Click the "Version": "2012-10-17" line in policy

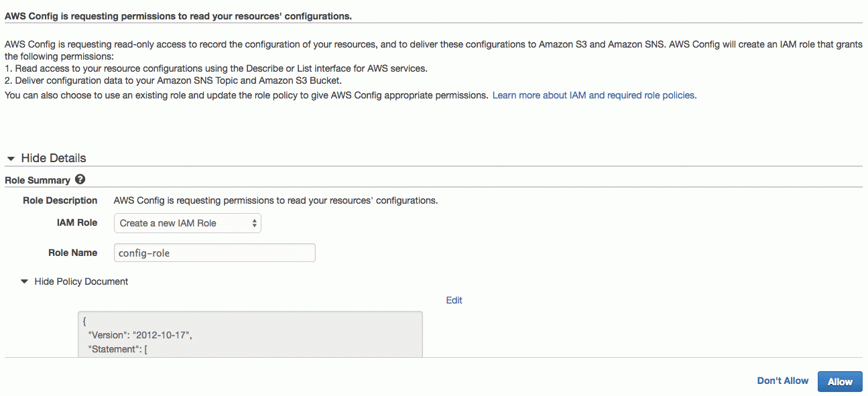[145, 335]
